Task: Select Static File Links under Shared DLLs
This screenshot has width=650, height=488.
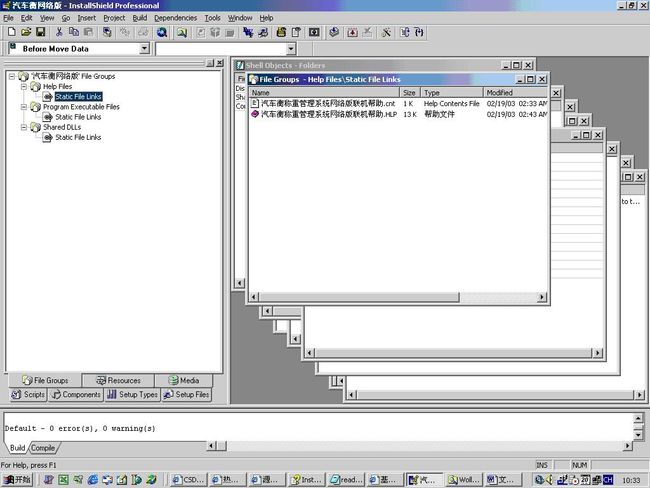Action: (x=78, y=137)
